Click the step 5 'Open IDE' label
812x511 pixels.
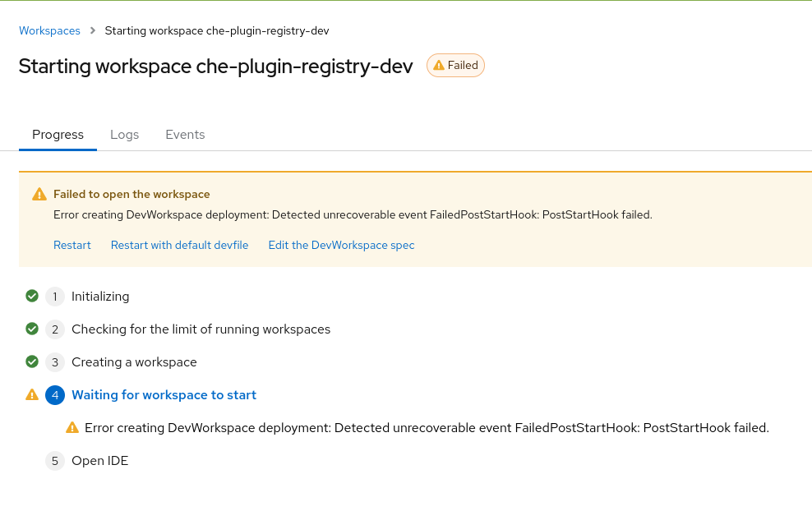pyautogui.click(x=99, y=461)
